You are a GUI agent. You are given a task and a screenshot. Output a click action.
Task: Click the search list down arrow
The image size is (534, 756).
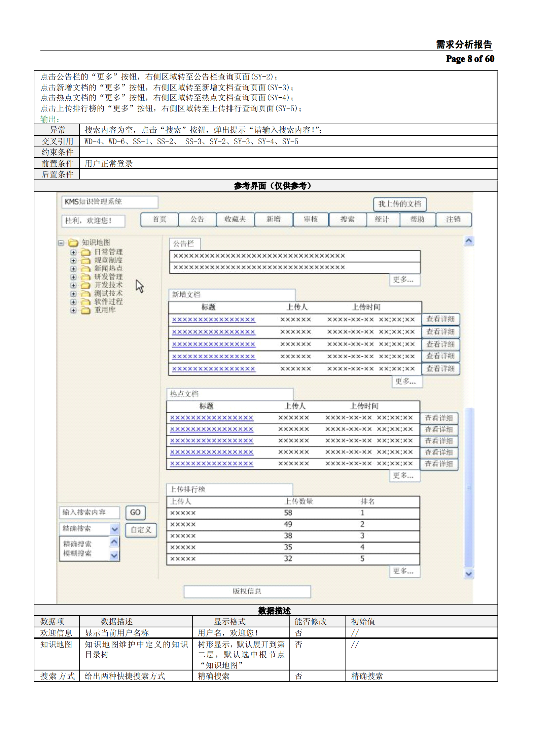point(114,556)
